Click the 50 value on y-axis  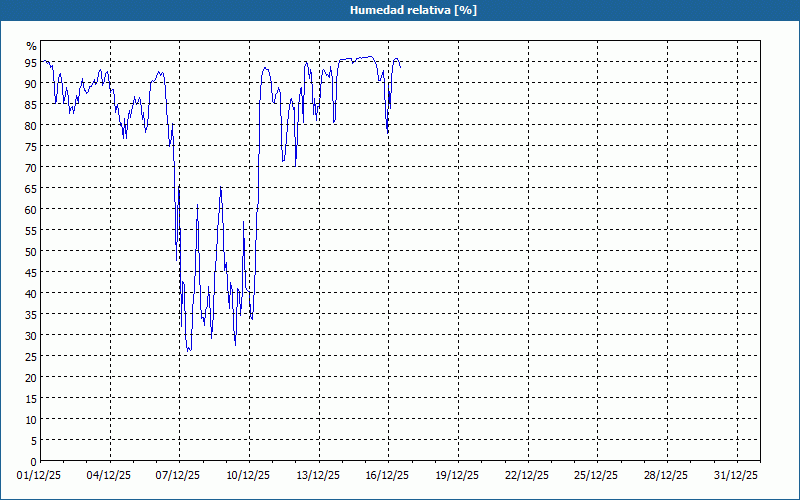click(x=31, y=251)
